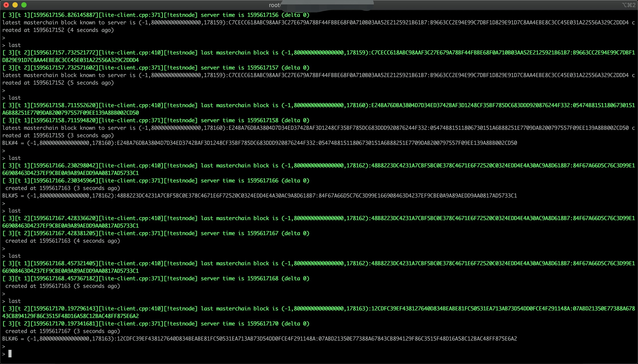Click 'created at 1595617163 (5 seconds ago)' text

click(62, 286)
